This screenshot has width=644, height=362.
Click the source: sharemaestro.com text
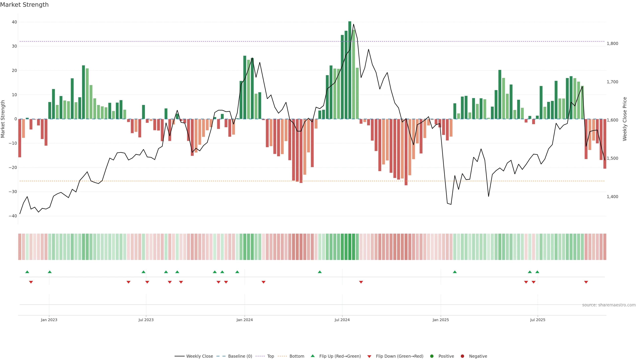coord(609,305)
